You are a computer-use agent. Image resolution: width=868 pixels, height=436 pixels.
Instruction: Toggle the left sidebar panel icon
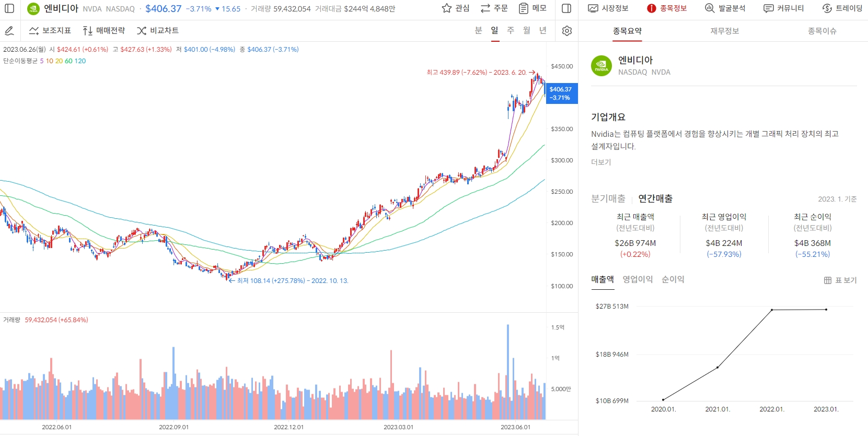[9, 8]
